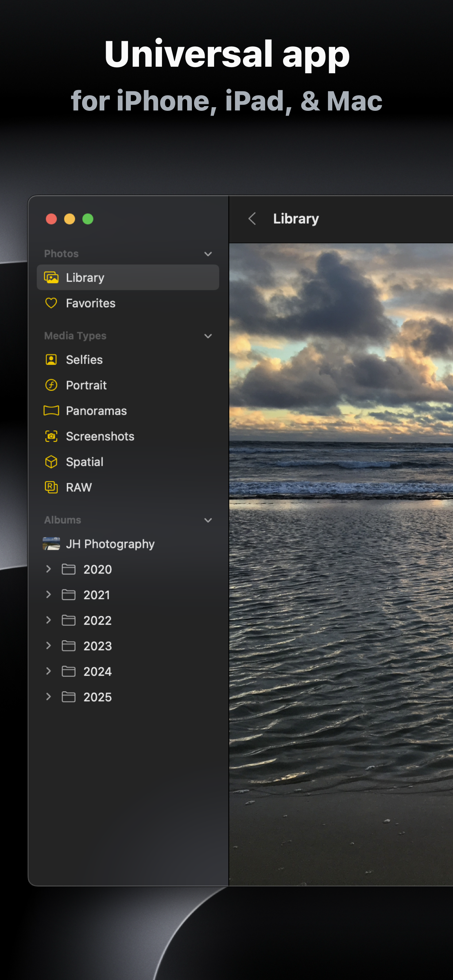Viewport: 453px width, 980px height.
Task: Expand the 2022 folder
Action: [49, 620]
